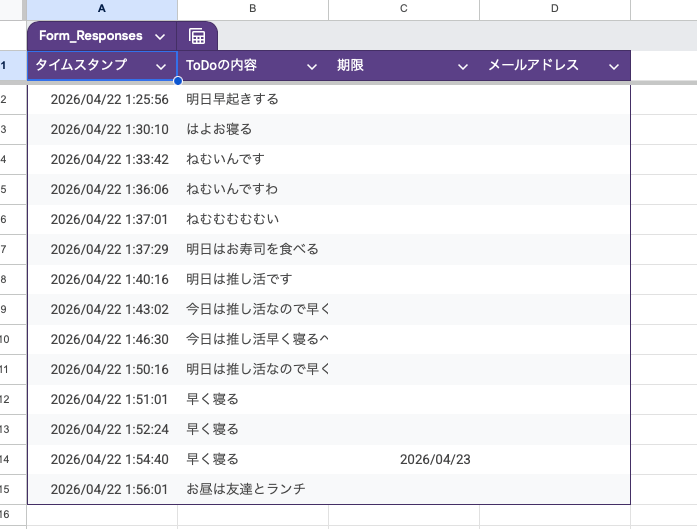Open the 期限 column dropdown arrow

coord(463,66)
